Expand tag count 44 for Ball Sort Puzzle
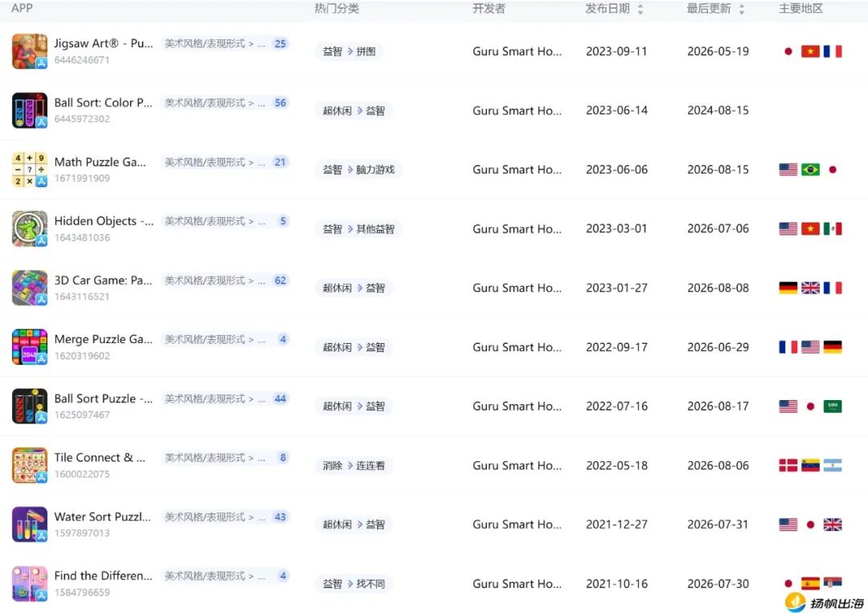This screenshot has width=868, height=613. 280,399
